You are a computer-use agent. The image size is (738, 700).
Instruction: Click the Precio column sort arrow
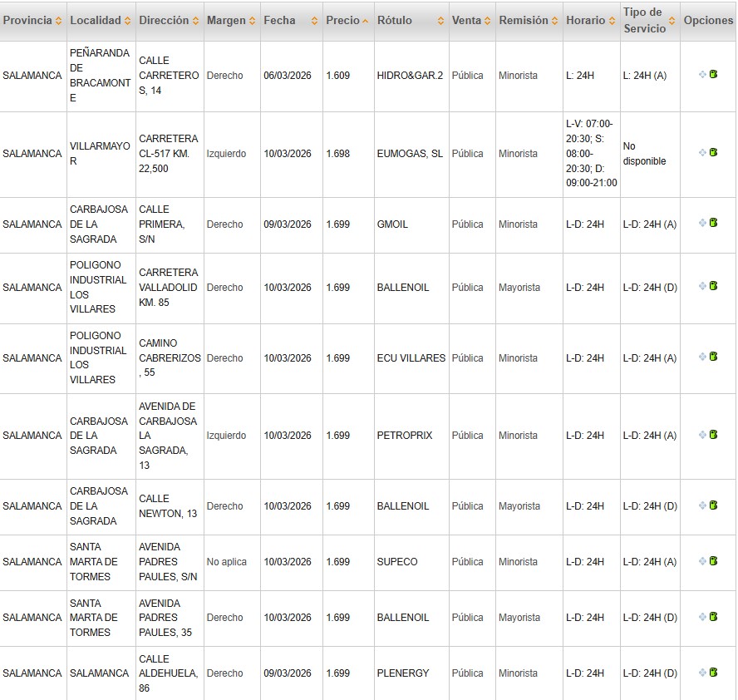(x=367, y=21)
